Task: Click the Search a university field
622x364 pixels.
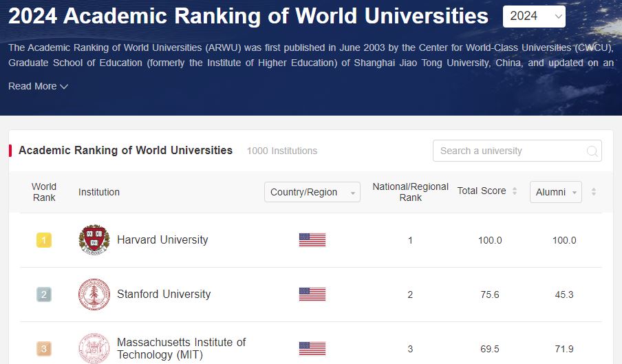Action: click(x=517, y=151)
